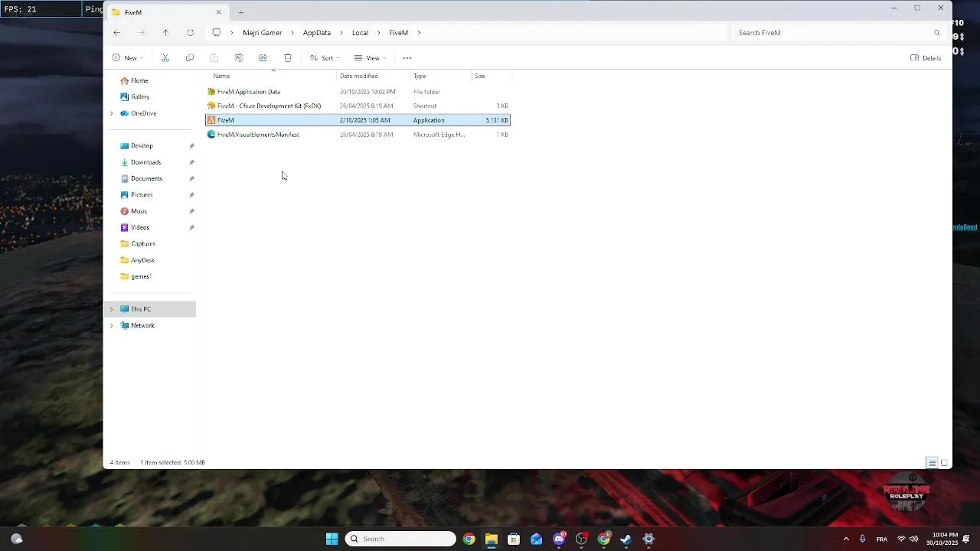Select This PC in navigation pane
Screen dimensions: 980x551
coord(141,309)
